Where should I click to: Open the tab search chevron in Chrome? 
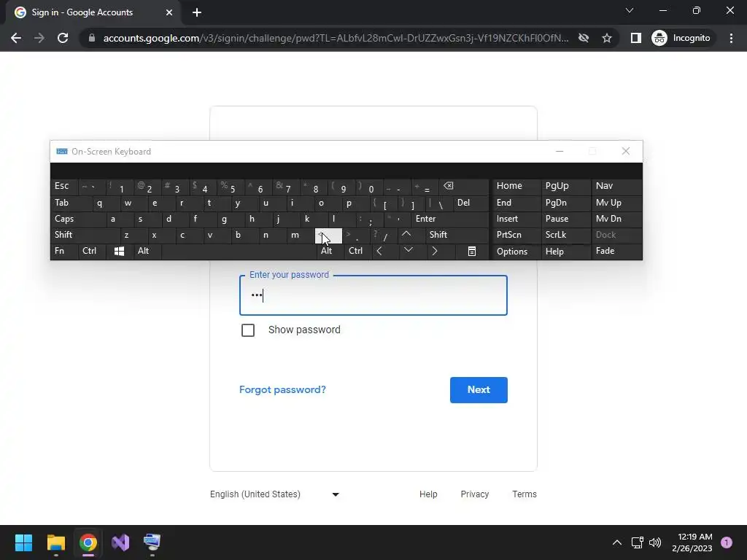coord(630,10)
